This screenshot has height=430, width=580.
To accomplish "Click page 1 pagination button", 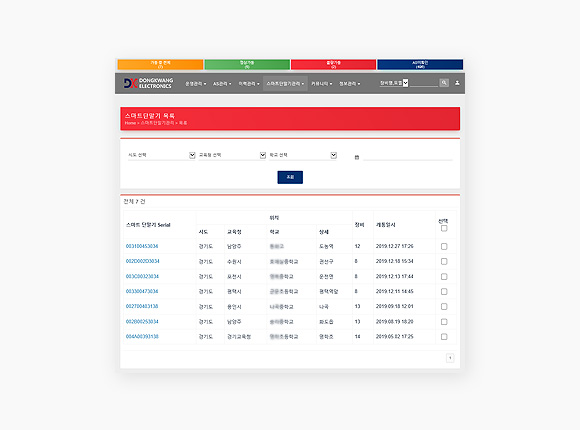I will 450,358.
